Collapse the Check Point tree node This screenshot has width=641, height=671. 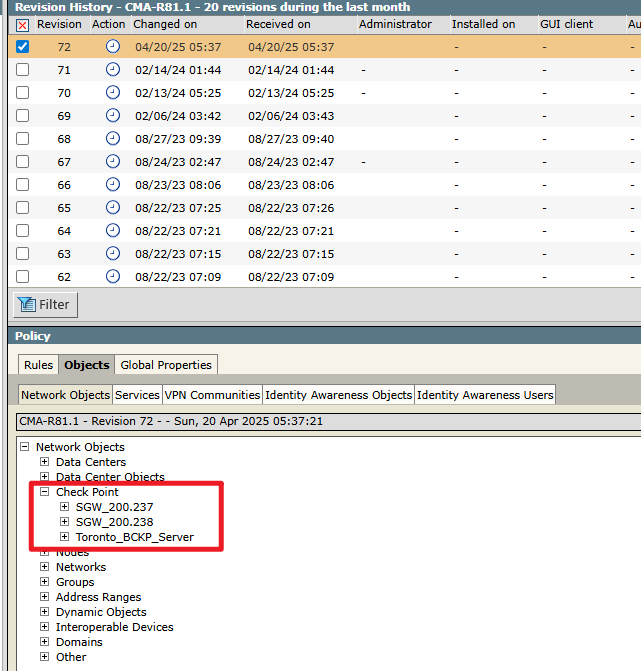(x=45, y=492)
